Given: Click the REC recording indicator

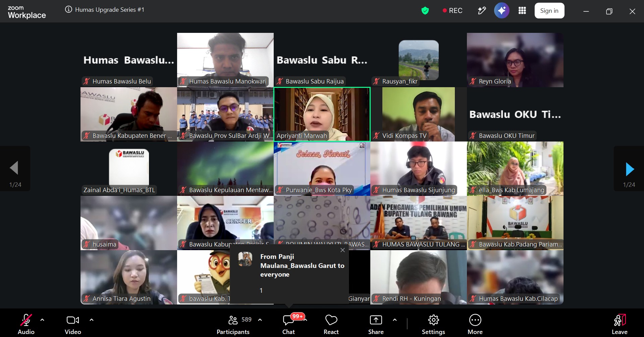Looking at the screenshot, I should point(452,11).
